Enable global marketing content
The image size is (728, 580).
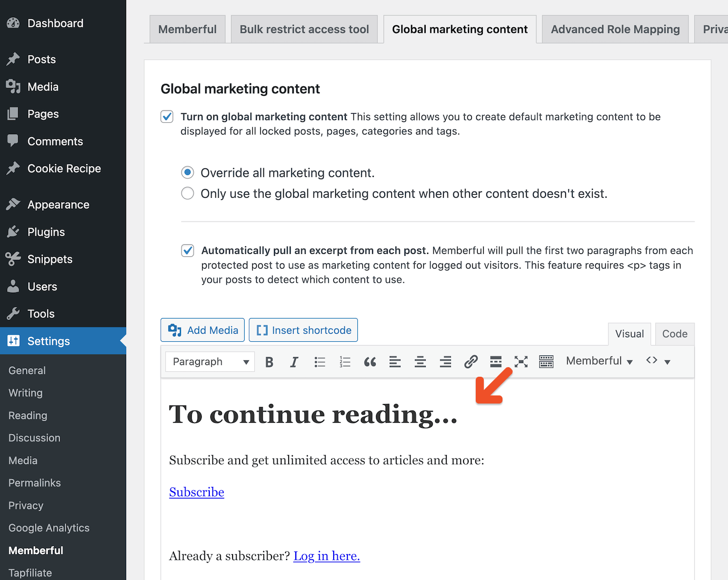(167, 116)
